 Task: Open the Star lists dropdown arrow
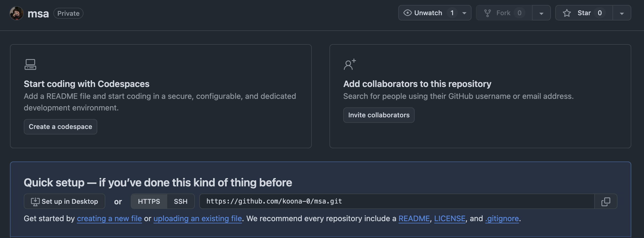pyautogui.click(x=622, y=13)
